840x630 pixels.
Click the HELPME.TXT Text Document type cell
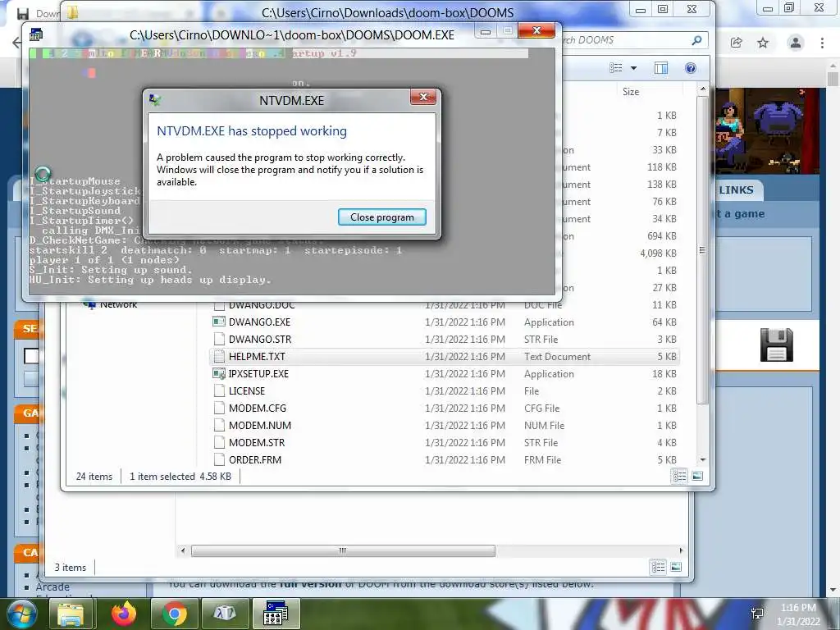coord(557,356)
